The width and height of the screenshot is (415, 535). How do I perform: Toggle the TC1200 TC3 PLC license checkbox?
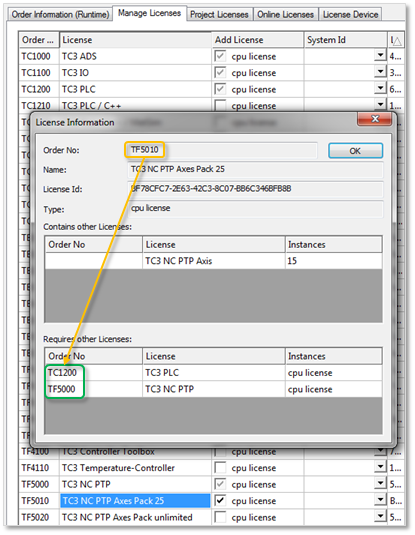click(220, 89)
